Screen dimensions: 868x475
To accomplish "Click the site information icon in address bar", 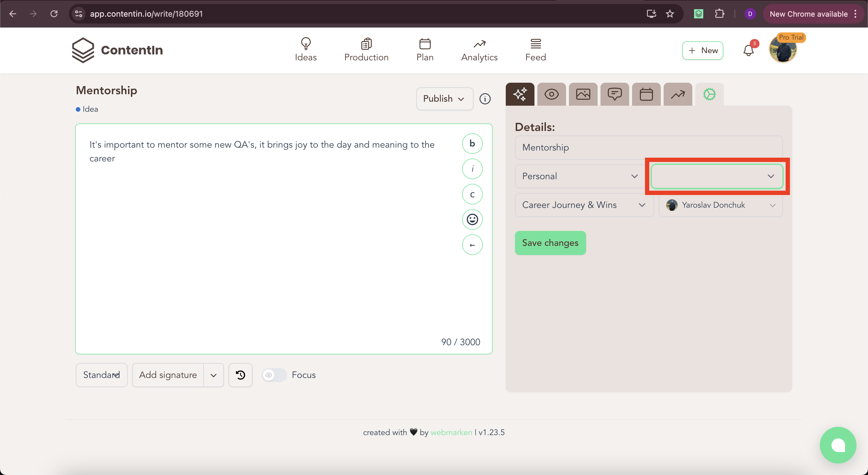I will tap(79, 14).
